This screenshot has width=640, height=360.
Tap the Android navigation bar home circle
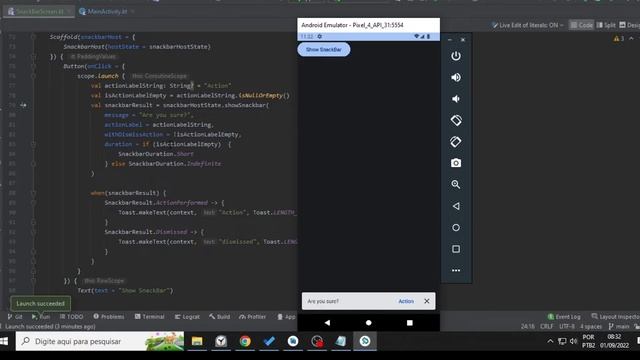[x=369, y=322]
